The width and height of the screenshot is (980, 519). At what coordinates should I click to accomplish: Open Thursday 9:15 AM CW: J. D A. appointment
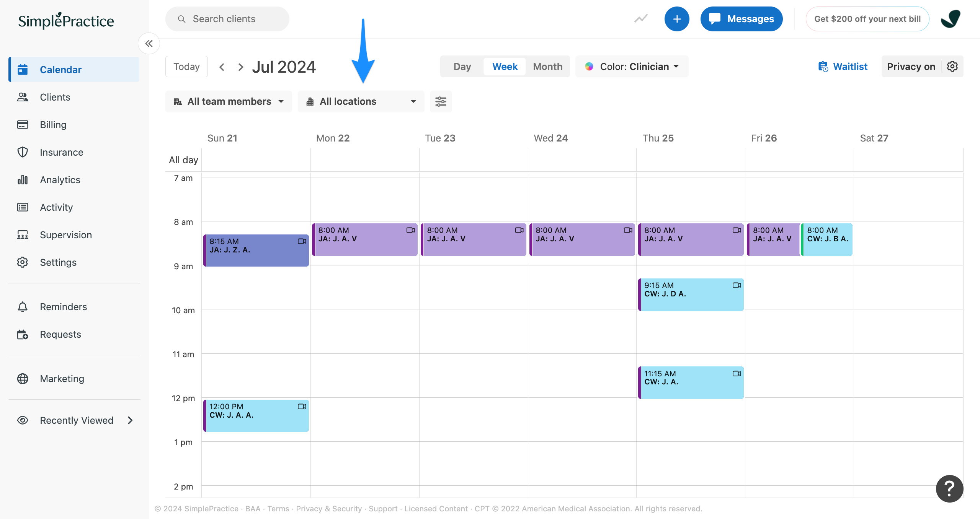point(691,294)
